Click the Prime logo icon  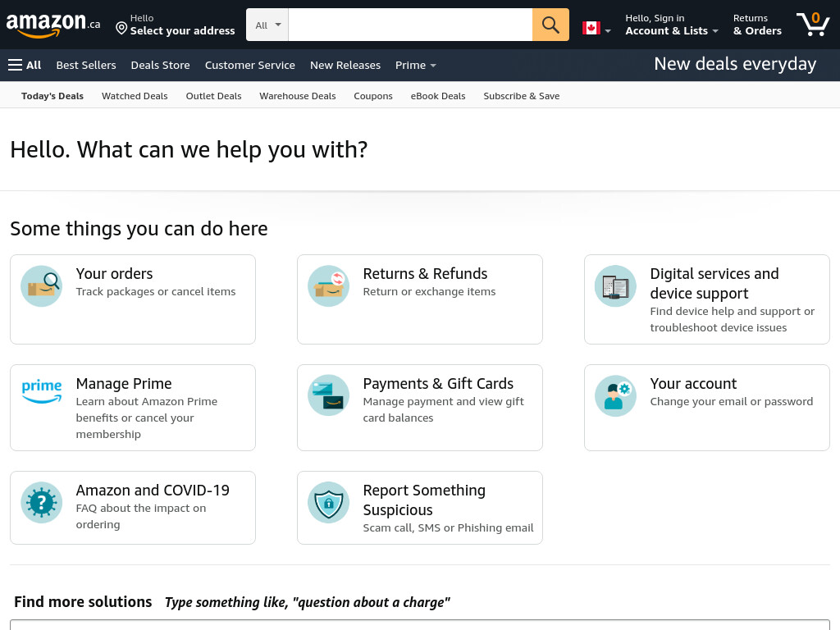(x=42, y=391)
